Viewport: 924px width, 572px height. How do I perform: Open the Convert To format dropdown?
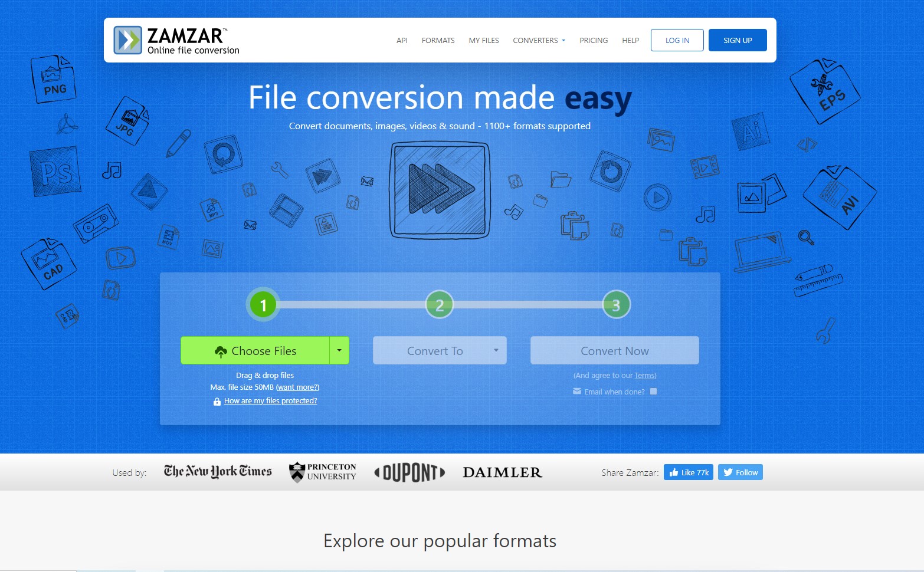(440, 350)
